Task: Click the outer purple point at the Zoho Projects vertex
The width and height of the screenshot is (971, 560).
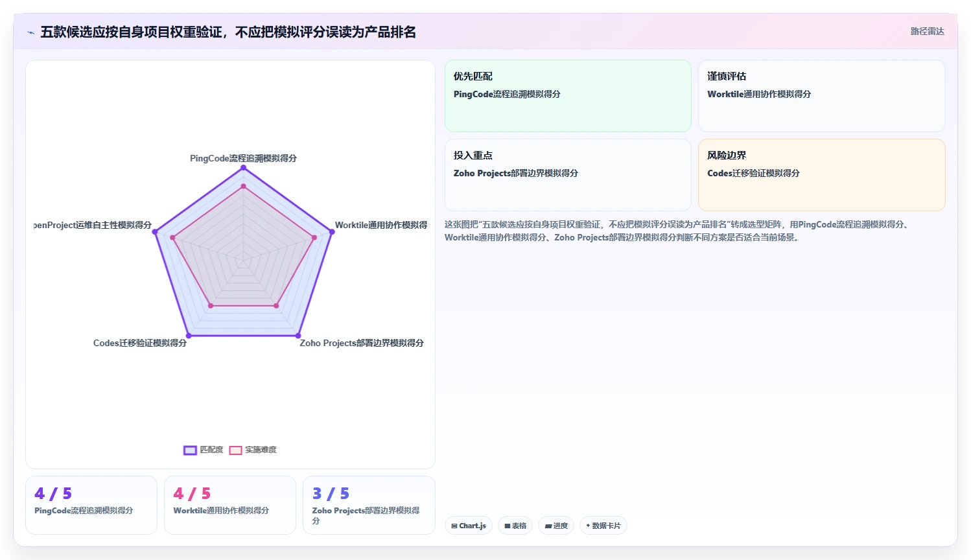Action: 298,336
